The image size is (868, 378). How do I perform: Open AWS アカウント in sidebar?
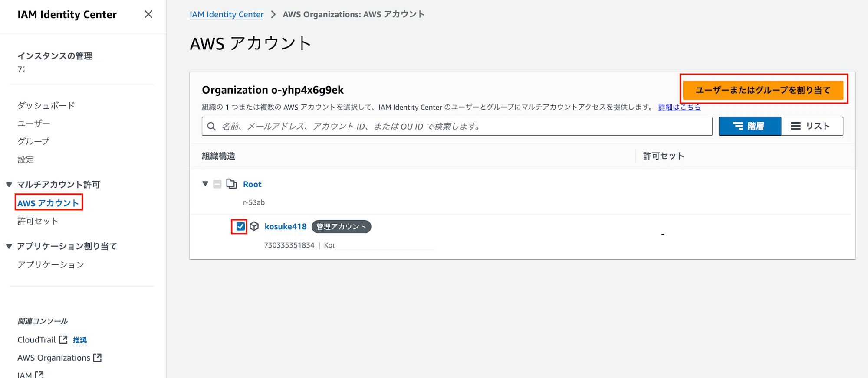[x=48, y=203]
